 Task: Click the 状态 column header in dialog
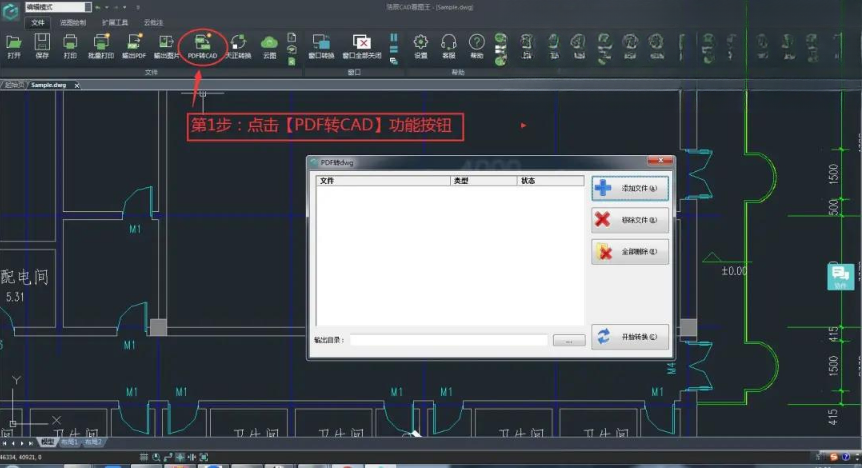551,181
